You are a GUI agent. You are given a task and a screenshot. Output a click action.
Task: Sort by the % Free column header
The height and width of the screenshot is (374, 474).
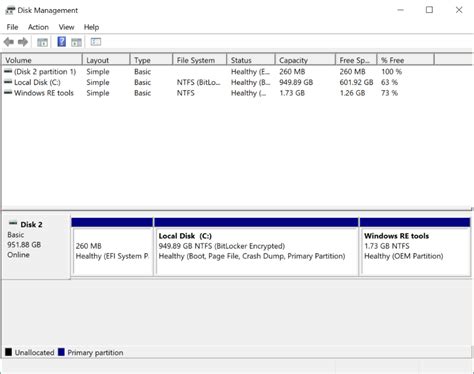(406, 60)
